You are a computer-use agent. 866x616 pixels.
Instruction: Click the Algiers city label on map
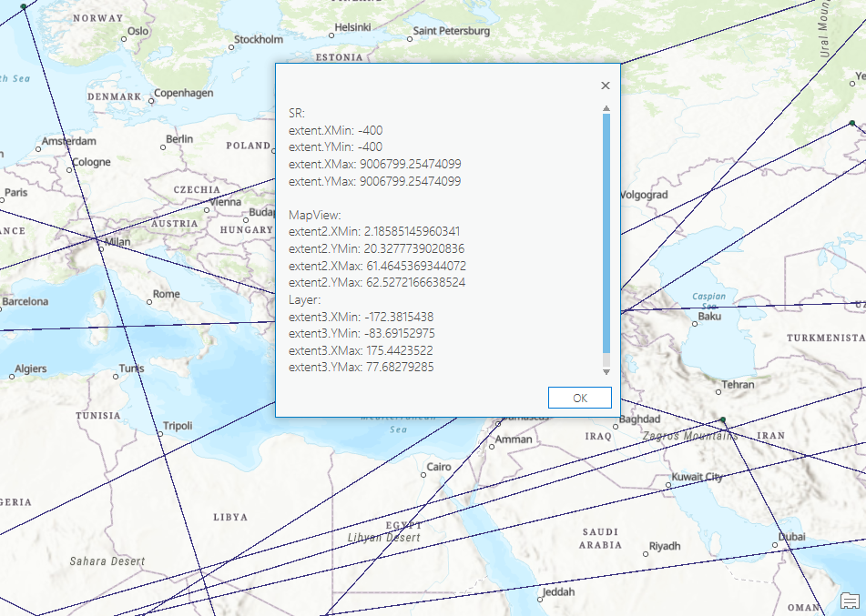31,369
